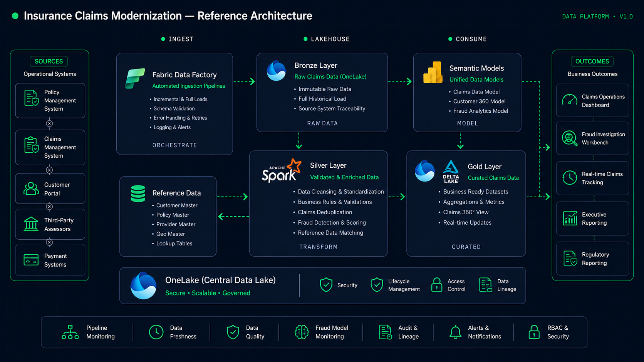Click the Regulatory Reporting document icon
Screen dimensions: 644x362
point(570,259)
